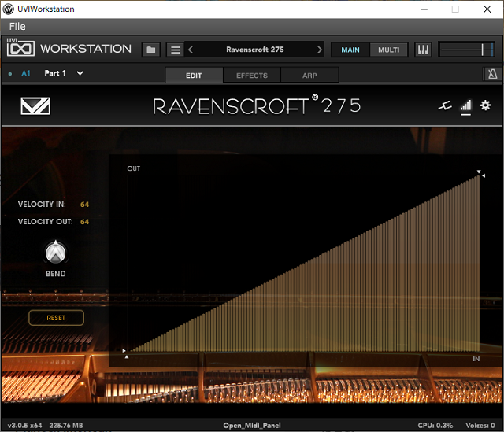Click Open_Midi_Panel status text
Screen dimensions: 504x432
[252, 426]
